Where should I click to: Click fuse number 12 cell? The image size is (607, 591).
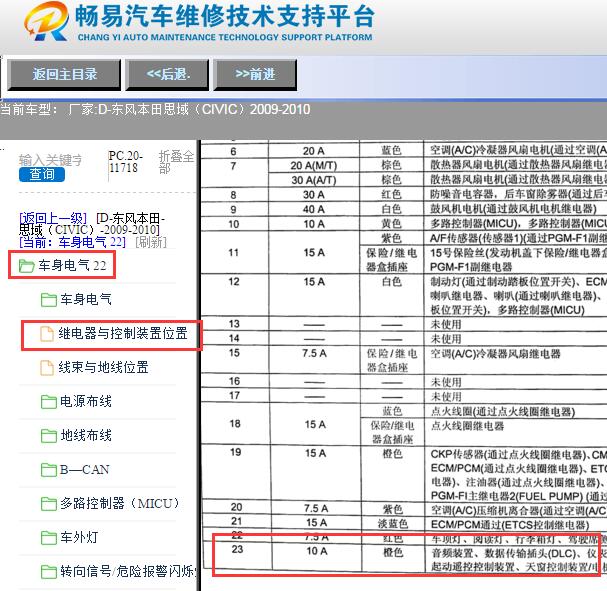(234, 282)
